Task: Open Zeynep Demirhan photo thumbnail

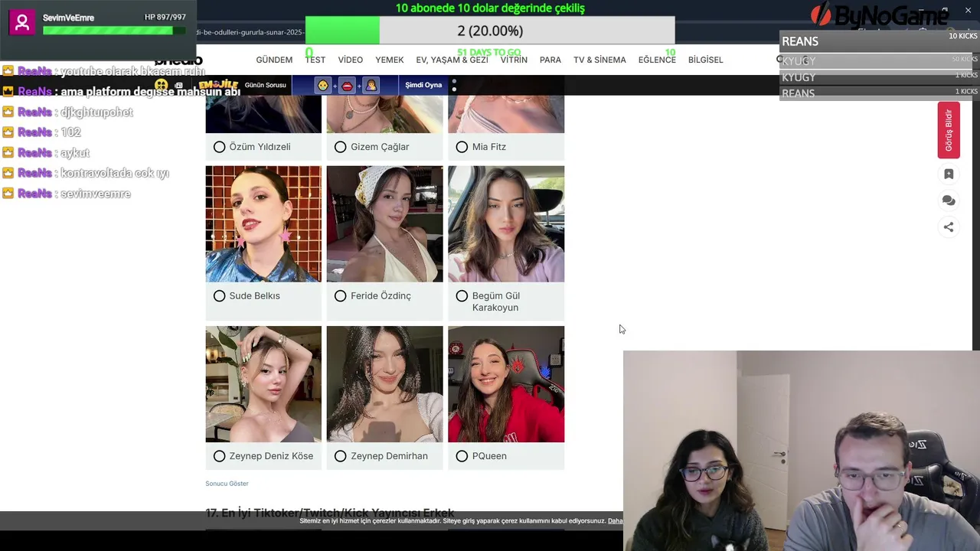Action: [384, 384]
